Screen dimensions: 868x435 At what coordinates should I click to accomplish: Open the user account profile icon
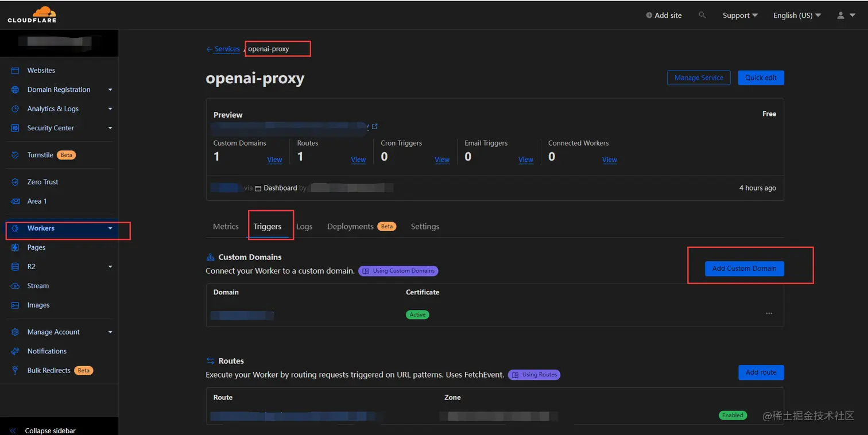click(840, 15)
